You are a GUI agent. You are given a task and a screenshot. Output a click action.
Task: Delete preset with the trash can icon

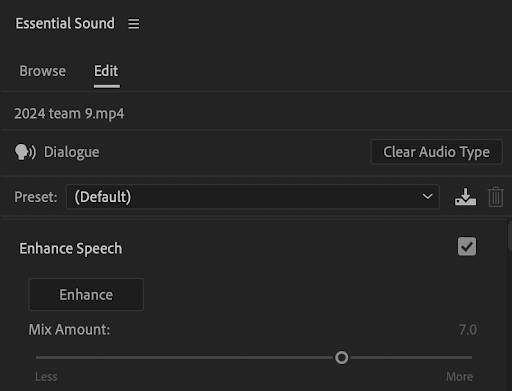[496, 197]
